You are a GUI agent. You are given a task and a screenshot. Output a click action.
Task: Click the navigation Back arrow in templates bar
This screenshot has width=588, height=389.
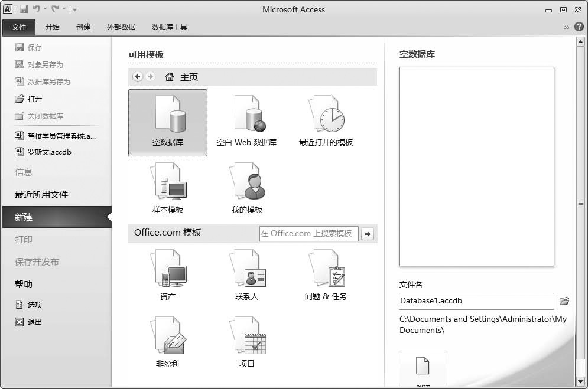pos(138,77)
